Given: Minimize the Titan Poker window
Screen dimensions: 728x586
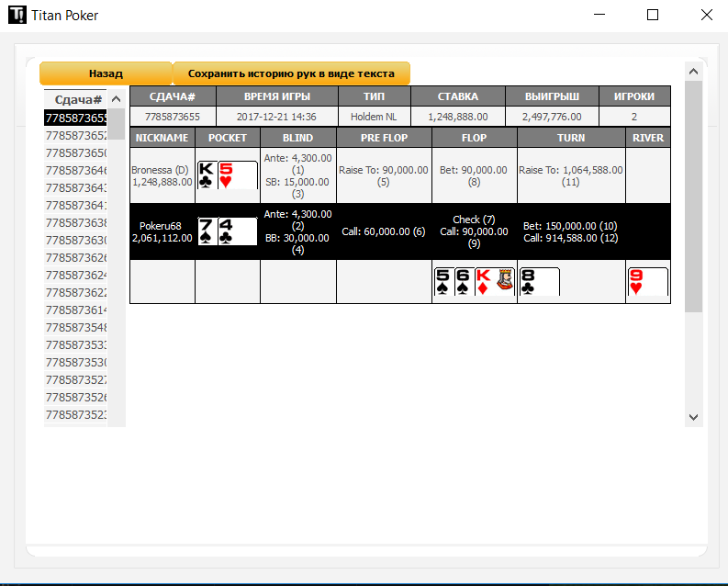Looking at the screenshot, I should pyautogui.click(x=599, y=15).
